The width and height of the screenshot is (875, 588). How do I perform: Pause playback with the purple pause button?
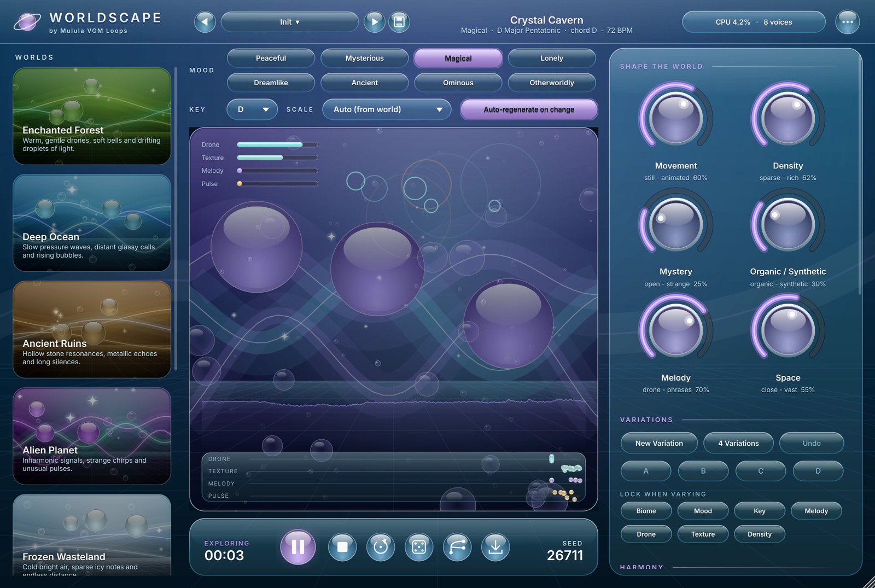click(298, 546)
